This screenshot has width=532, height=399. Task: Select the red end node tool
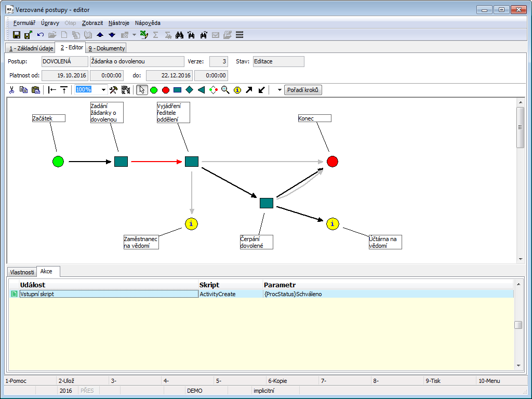click(166, 90)
